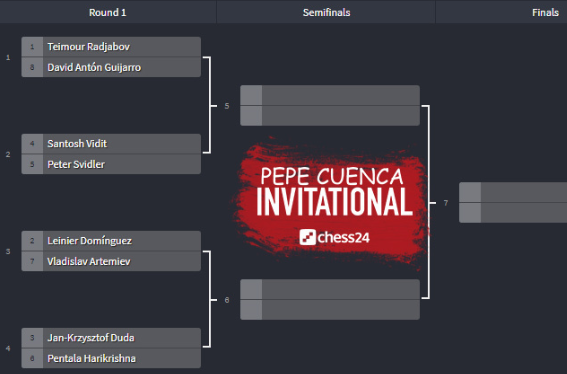Select Teimour Radjabov's seed badge
This screenshot has height=374, width=567.
(x=32, y=47)
